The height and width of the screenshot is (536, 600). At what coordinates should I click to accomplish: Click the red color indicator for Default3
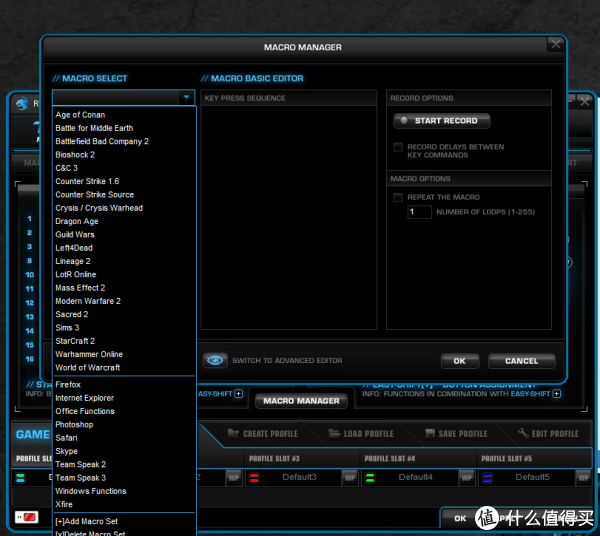tap(254, 477)
